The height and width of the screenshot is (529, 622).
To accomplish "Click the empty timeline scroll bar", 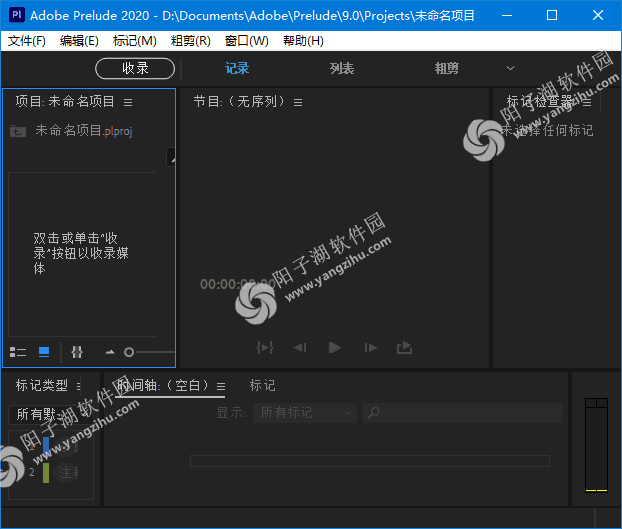I will 370,461.
